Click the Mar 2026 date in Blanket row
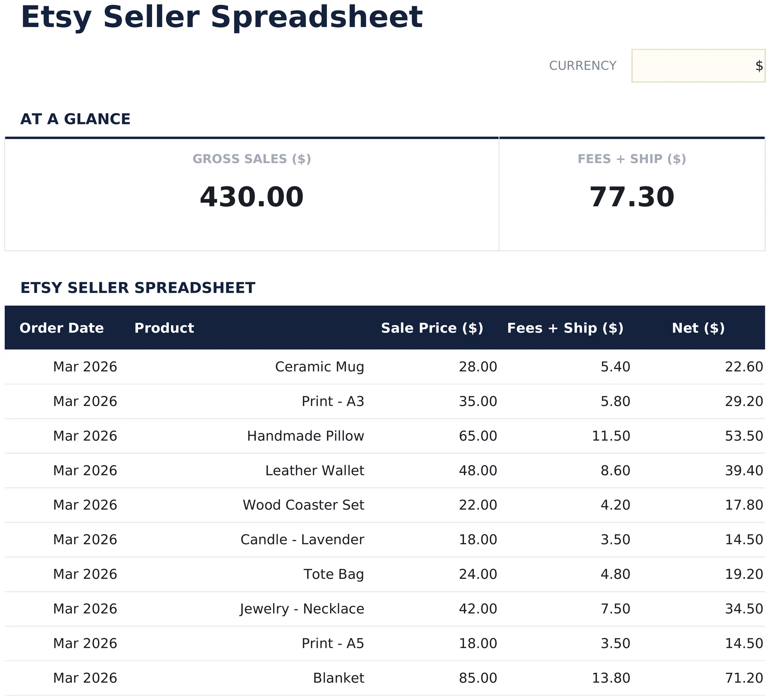 (85, 678)
